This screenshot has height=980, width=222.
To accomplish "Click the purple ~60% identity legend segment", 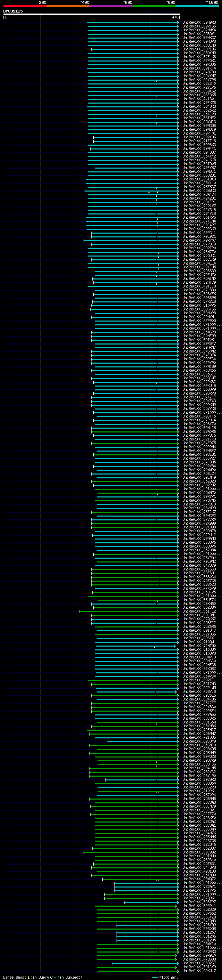I will pos(111,6).
